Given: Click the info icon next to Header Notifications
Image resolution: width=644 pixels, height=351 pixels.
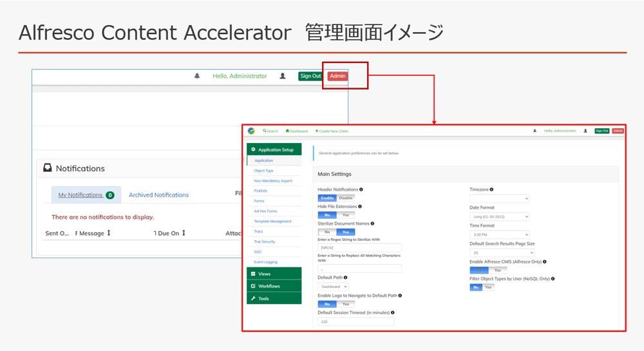Looking at the screenshot, I should 361,189.
